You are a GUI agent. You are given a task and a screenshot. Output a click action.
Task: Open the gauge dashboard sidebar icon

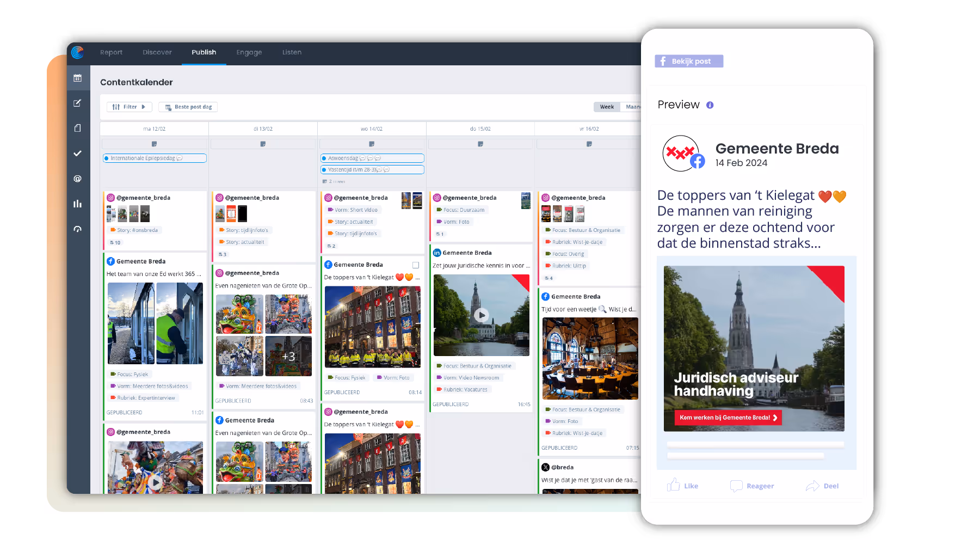coord(78,229)
